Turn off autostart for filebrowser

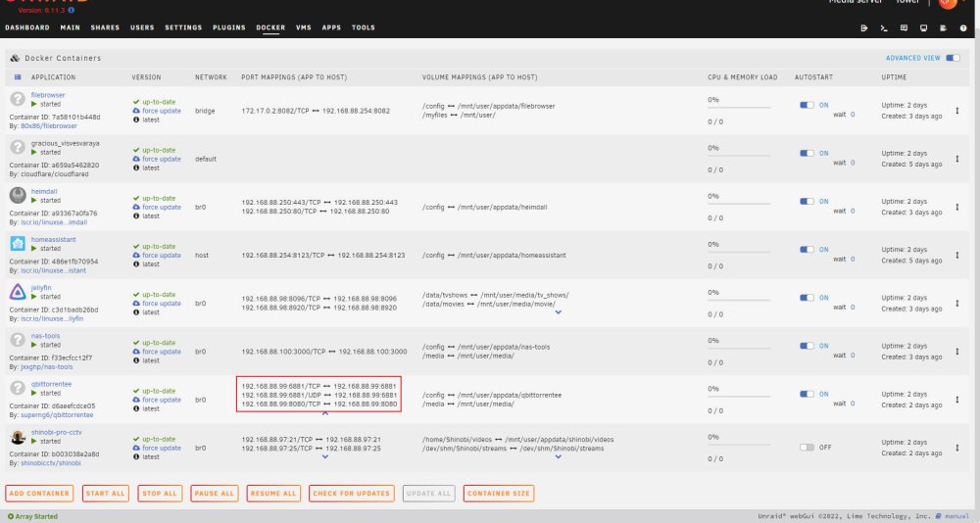[807, 105]
